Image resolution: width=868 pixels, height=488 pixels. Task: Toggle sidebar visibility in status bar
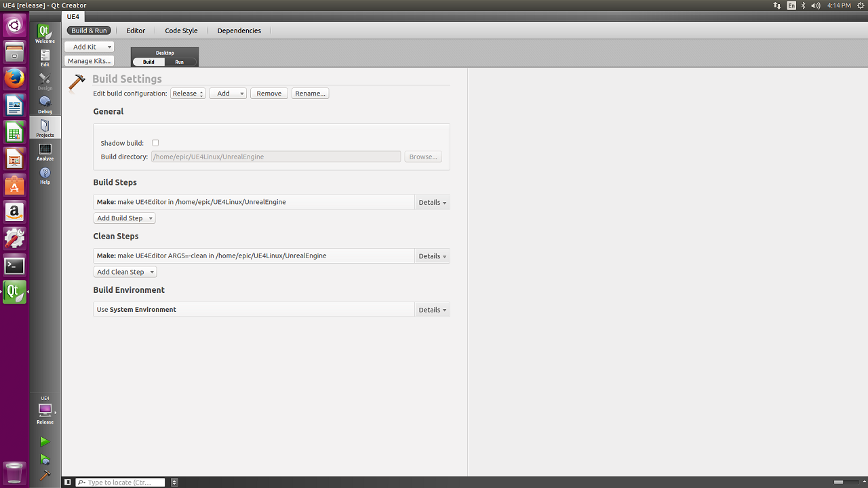(67, 482)
